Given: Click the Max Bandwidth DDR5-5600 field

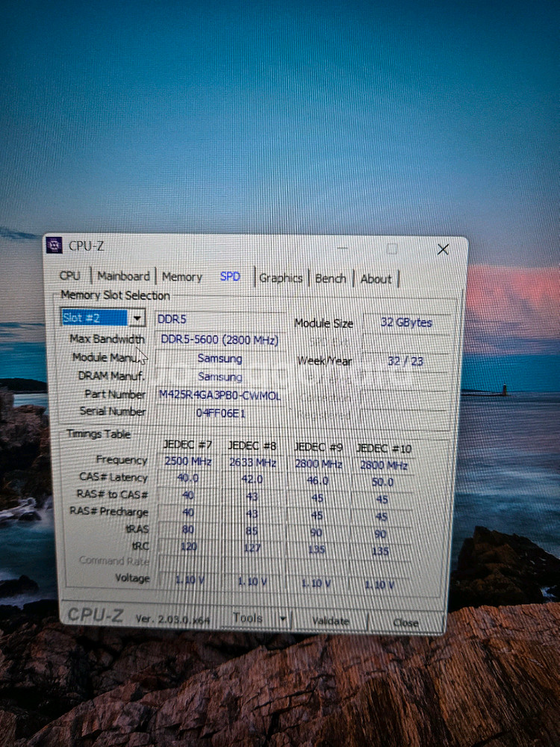Looking at the screenshot, I should 220,340.
